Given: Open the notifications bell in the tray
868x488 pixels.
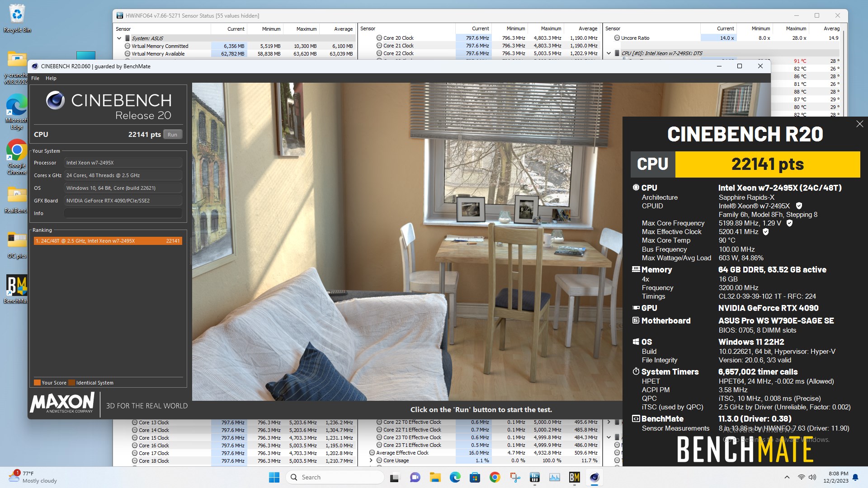Looking at the screenshot, I should (855, 477).
